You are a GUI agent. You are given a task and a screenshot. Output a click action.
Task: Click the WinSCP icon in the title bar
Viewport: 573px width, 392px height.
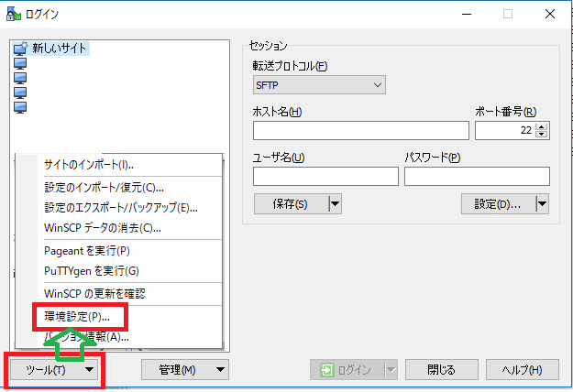[x=11, y=13]
